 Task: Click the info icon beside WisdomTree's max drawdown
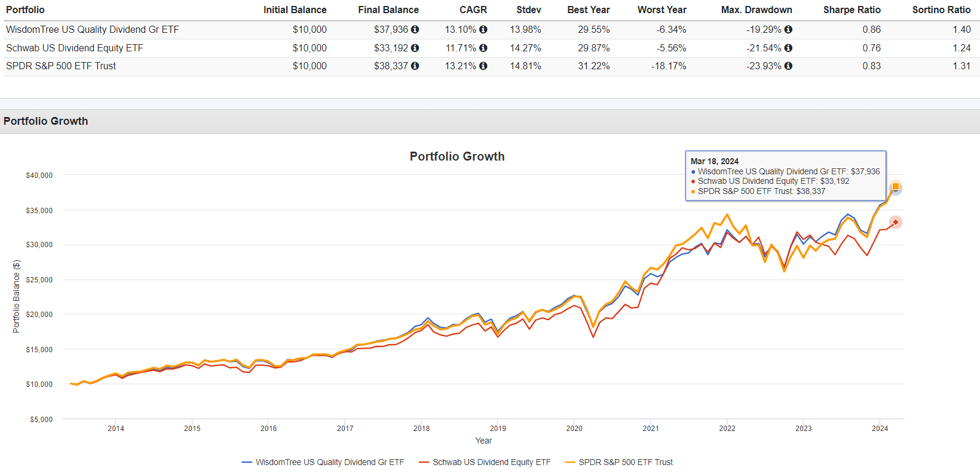pos(788,29)
